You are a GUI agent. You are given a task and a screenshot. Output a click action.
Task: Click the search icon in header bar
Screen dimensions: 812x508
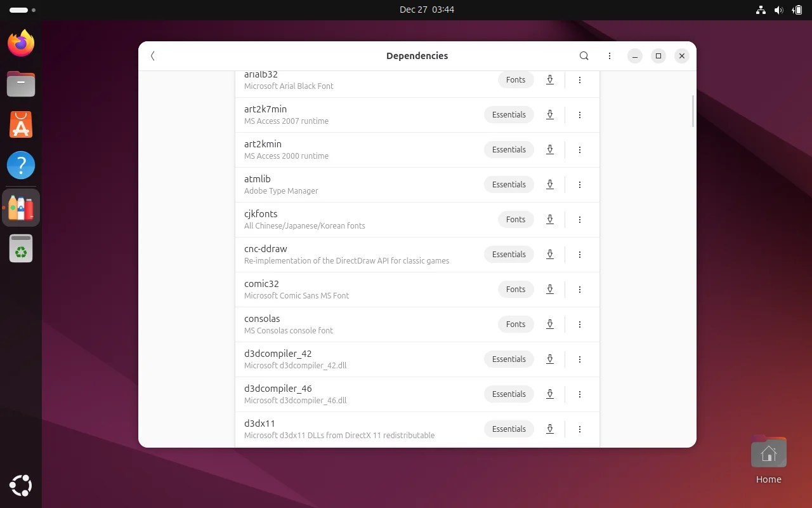pos(584,56)
